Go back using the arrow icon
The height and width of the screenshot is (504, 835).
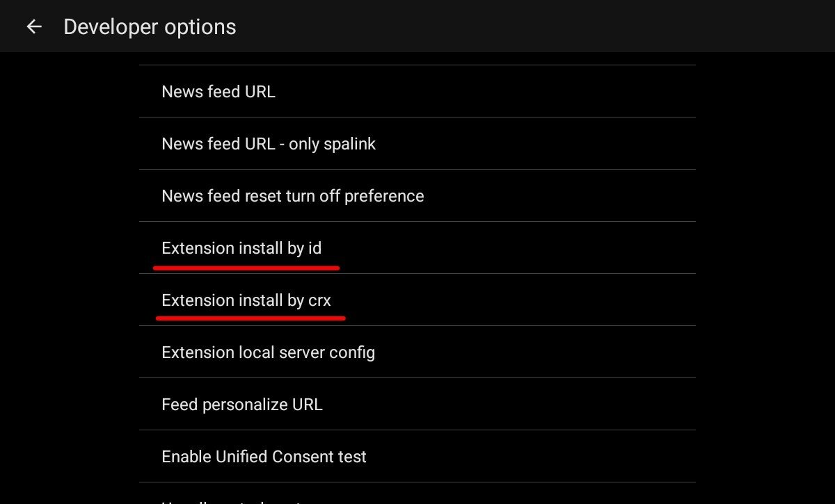[x=34, y=26]
